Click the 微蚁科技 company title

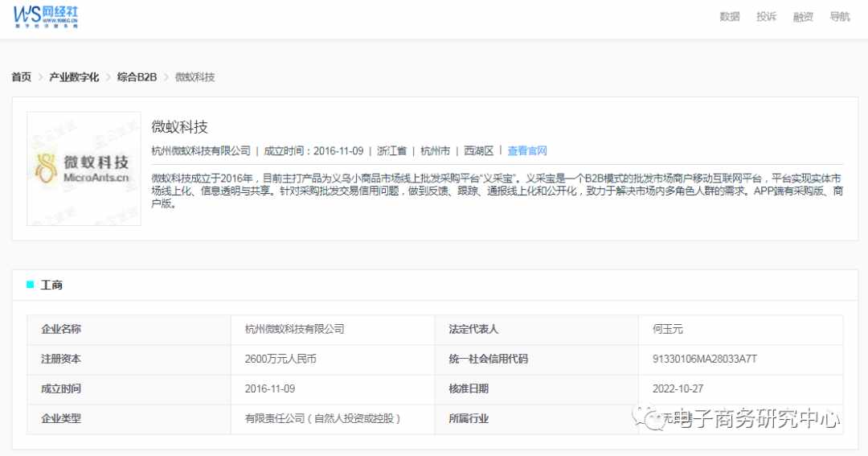[179, 127]
